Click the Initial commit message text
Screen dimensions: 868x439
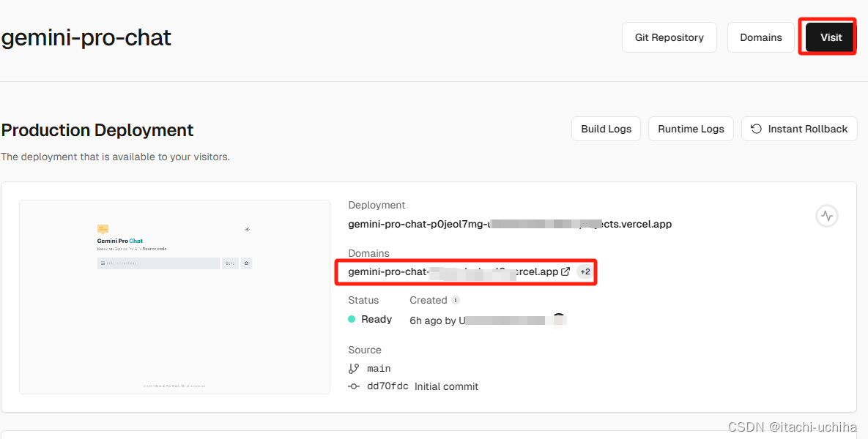446,386
